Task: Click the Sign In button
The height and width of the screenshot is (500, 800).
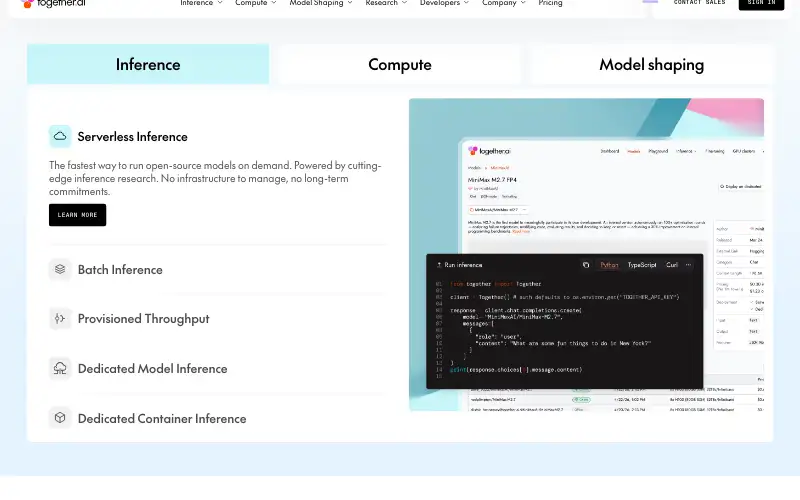Action: click(x=761, y=3)
